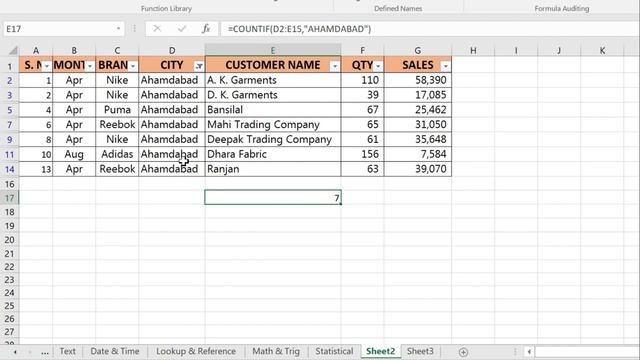Image resolution: width=640 pixels, height=360 pixels.
Task: Click the 'Function Library' ribbon group label
Action: 166,8
